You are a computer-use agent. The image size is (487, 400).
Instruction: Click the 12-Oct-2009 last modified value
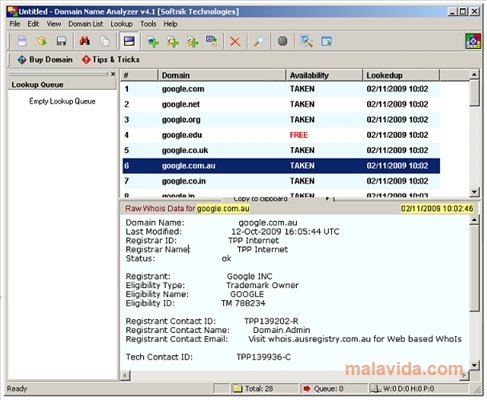tap(285, 232)
